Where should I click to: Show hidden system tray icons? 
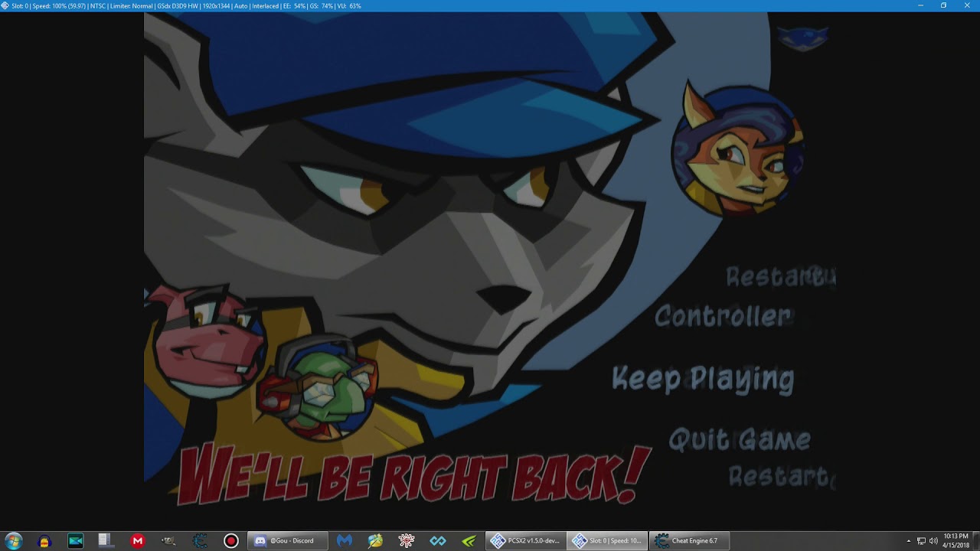[909, 541]
